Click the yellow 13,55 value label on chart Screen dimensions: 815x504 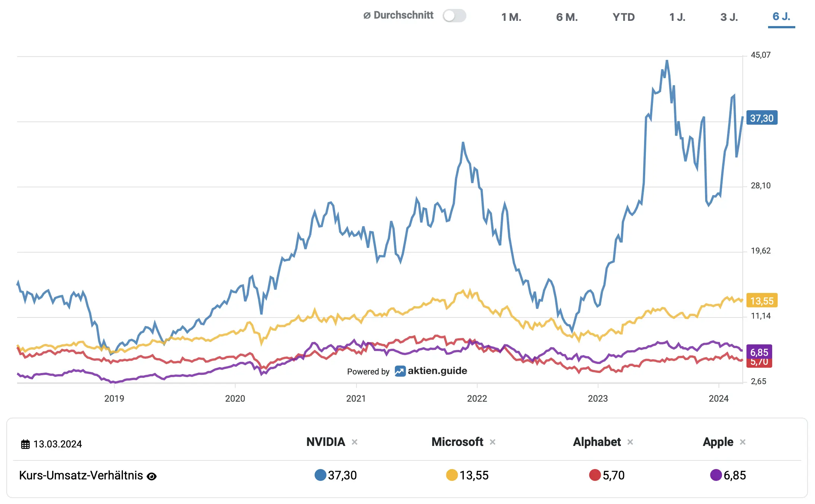tap(762, 300)
